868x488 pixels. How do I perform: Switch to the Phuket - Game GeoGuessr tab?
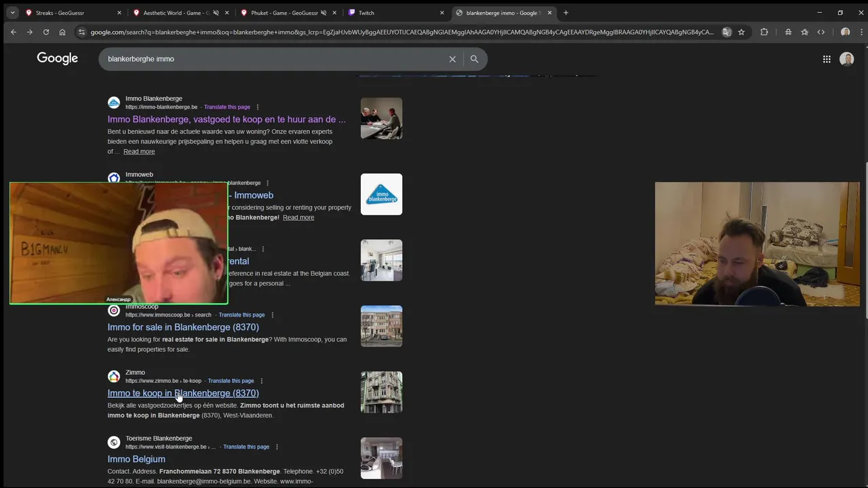pyautogui.click(x=288, y=12)
